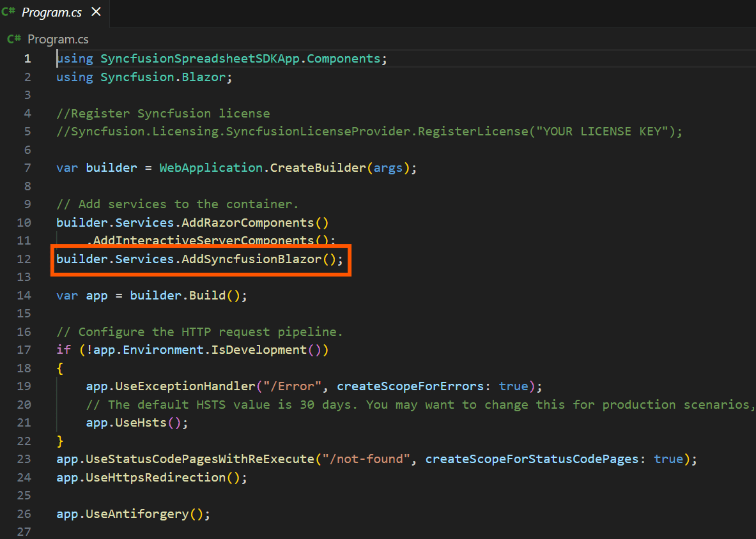This screenshot has height=539, width=756.
Task: Click line number 12 in the gutter
Action: 24,259
